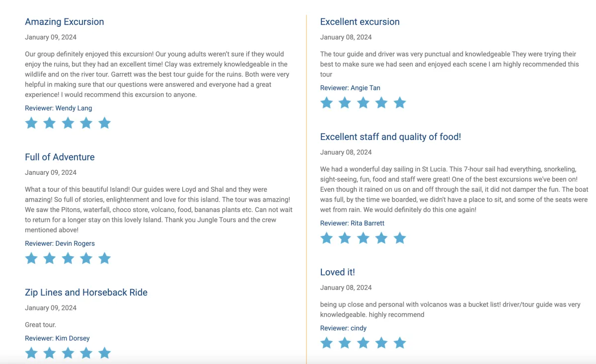Open the Amazing Excursion review title

pos(65,22)
